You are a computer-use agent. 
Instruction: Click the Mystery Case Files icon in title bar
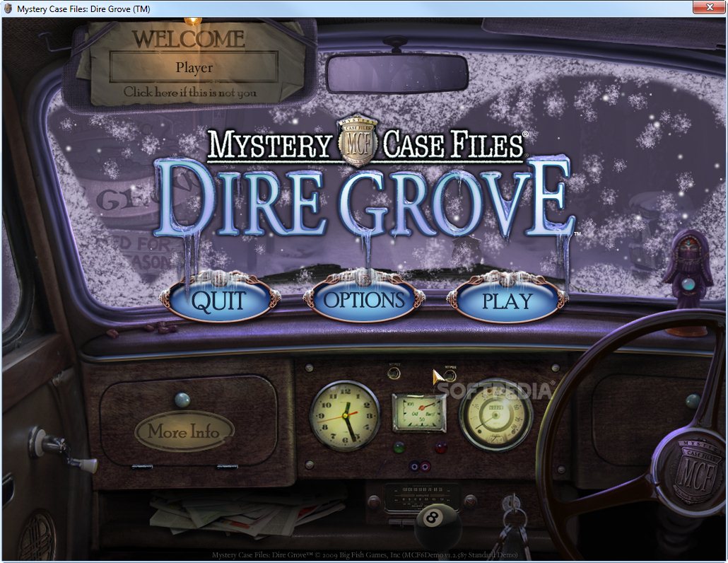click(x=7, y=7)
